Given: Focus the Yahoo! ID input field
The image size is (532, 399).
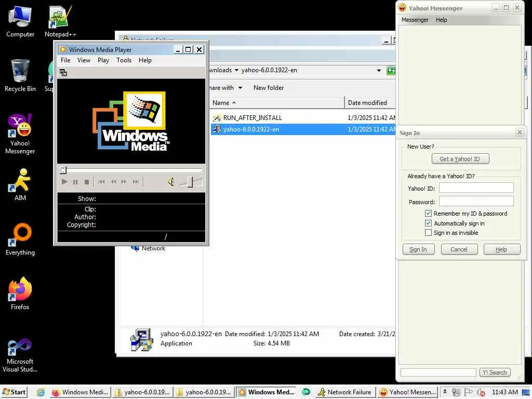Looking at the screenshot, I should tap(476, 188).
